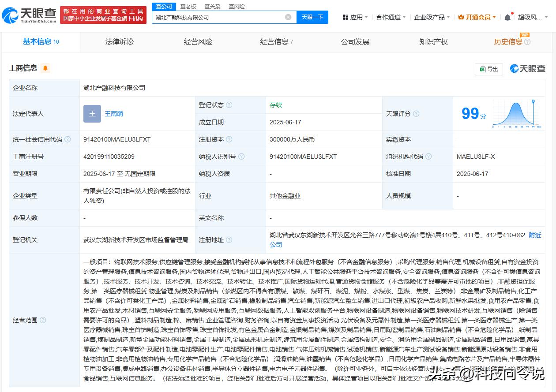Switch to the 经营风险 tab
Screen dimensions: 556x392
click(198, 42)
